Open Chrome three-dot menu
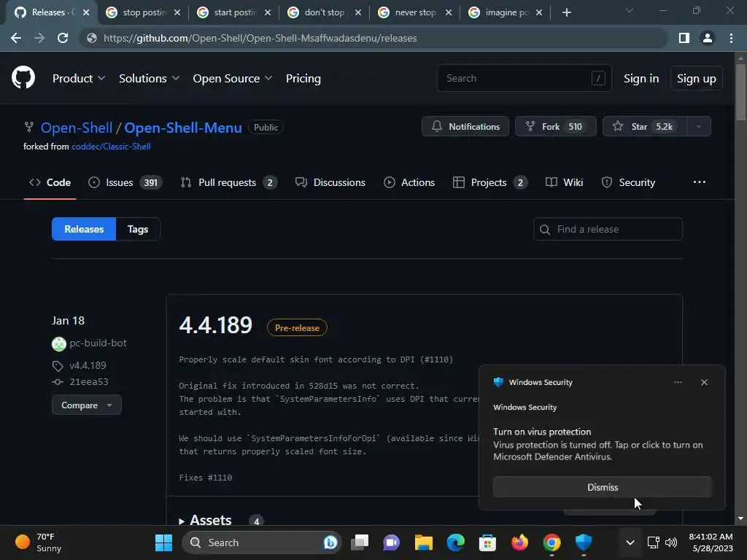 [731, 38]
